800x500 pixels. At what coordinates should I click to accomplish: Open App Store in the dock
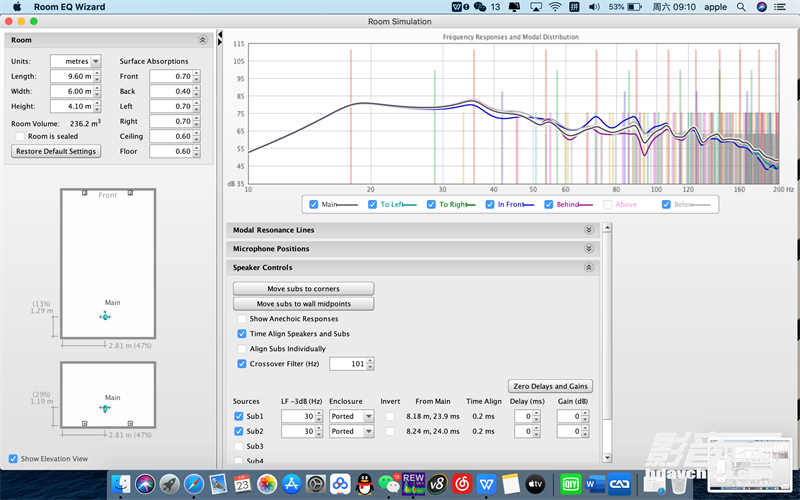tap(291, 484)
